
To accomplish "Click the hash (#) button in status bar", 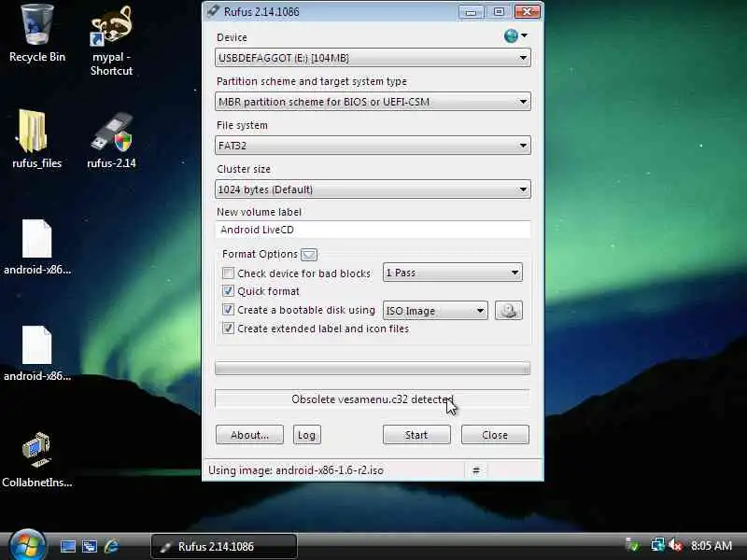I will pyautogui.click(x=475, y=470).
